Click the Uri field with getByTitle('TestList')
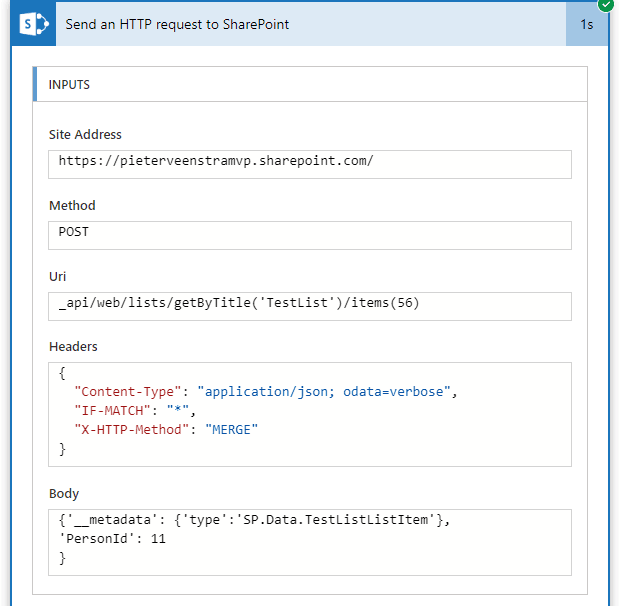The height and width of the screenshot is (606, 620). tap(310, 306)
